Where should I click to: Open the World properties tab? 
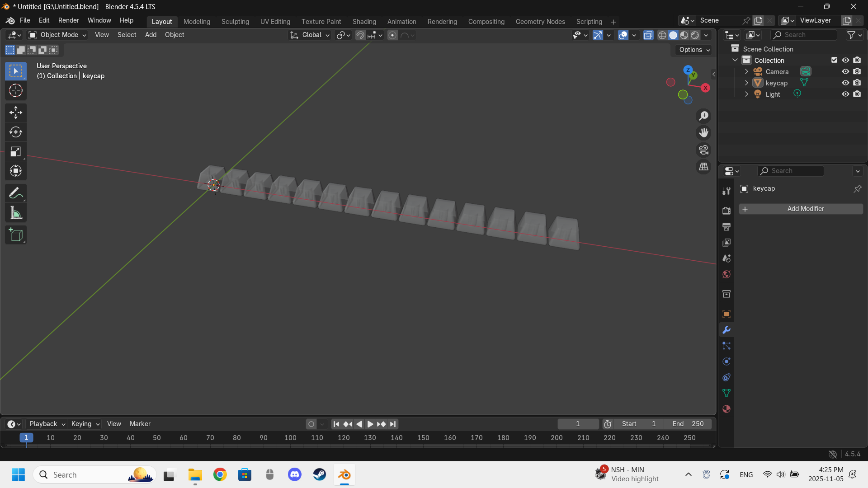(726, 274)
